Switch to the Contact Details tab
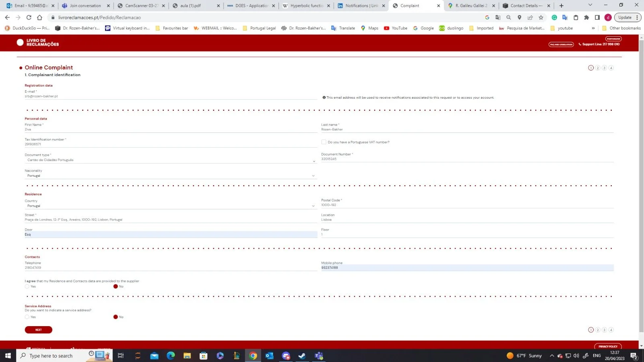This screenshot has width=644, height=362. [x=527, y=6]
